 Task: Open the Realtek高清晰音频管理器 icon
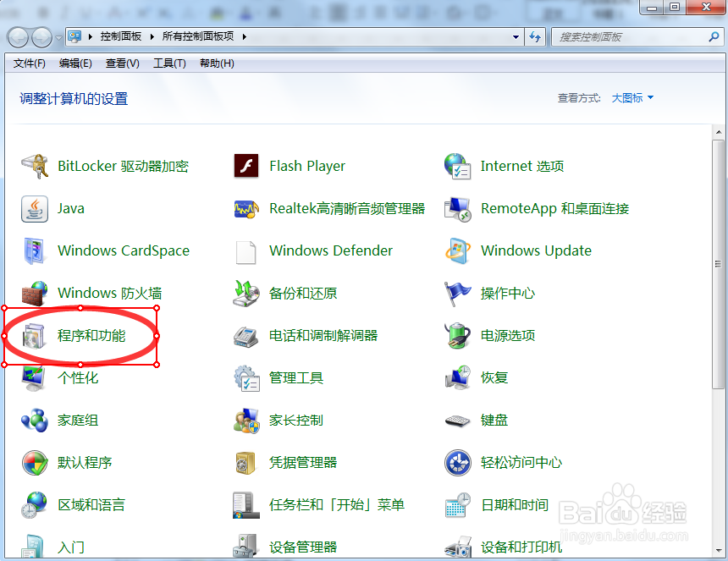pos(246,209)
